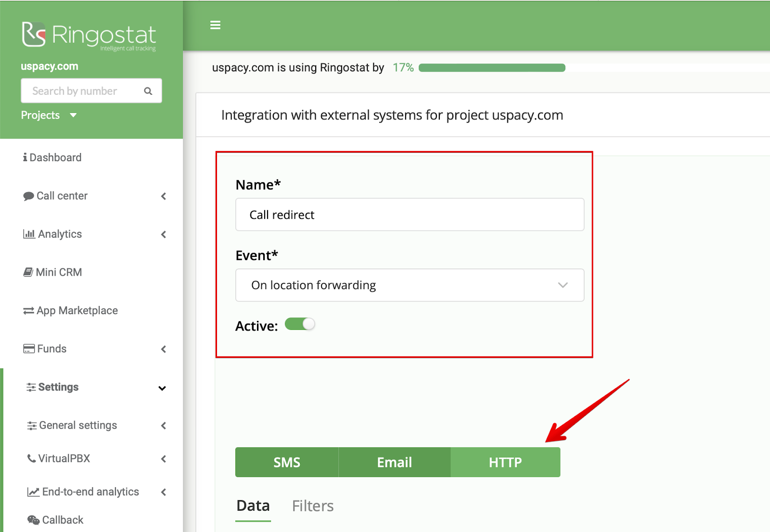Click the Dashboard info icon
770x532 pixels.
25,157
